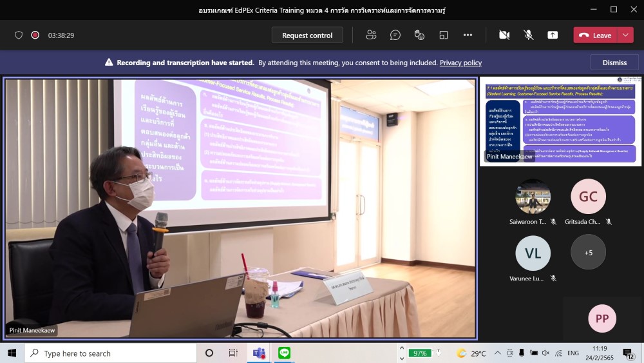Unmute the microphone
Viewport: 644px width, 363px height.
[x=528, y=35]
